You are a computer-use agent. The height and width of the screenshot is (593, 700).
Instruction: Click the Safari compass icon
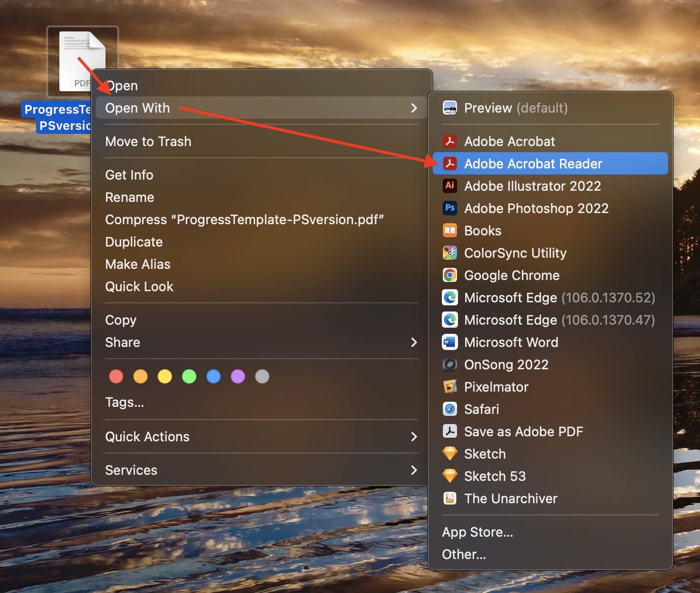coord(449,409)
